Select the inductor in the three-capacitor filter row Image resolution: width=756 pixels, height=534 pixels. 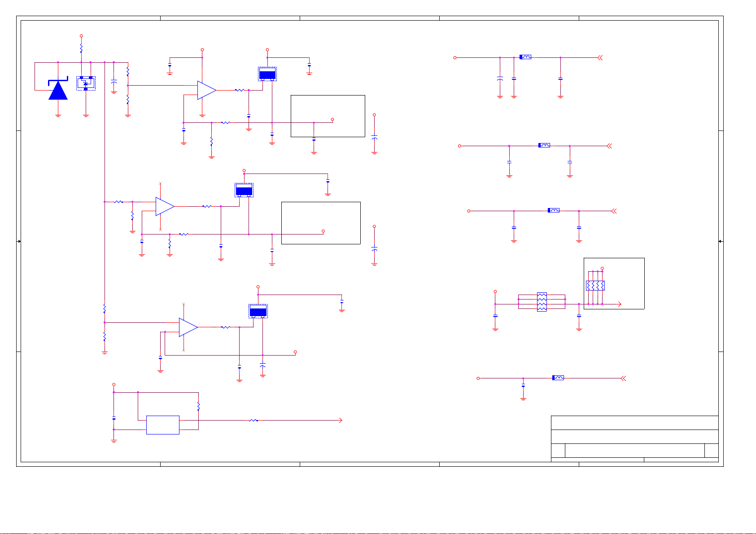coord(525,57)
